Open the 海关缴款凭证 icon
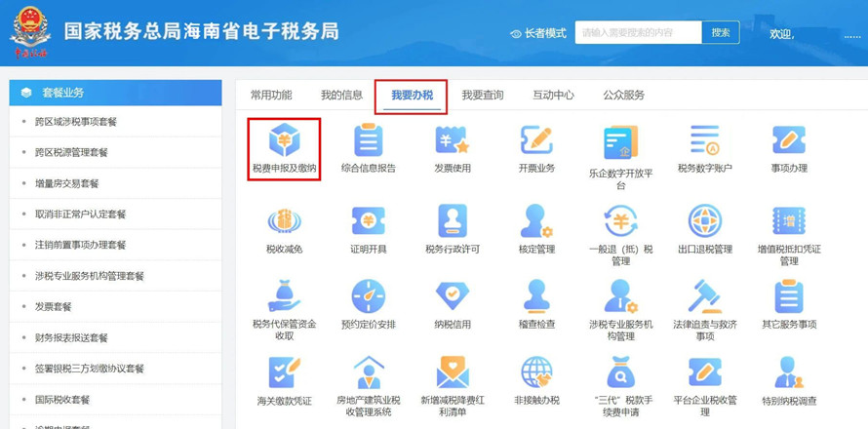The width and height of the screenshot is (868, 429). pos(285,372)
